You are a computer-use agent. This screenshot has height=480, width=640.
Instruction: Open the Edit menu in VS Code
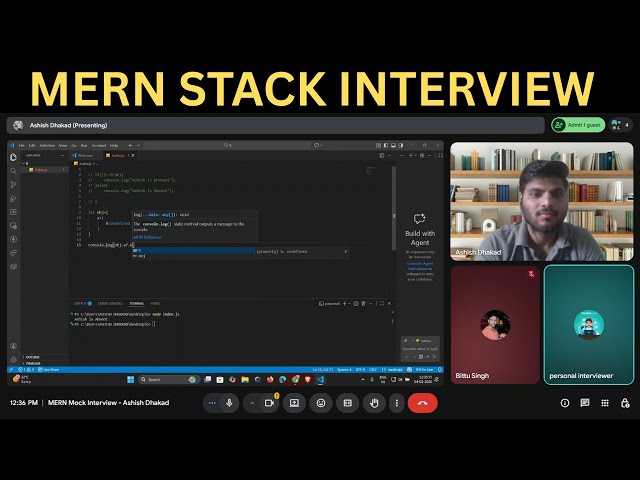(x=32, y=145)
